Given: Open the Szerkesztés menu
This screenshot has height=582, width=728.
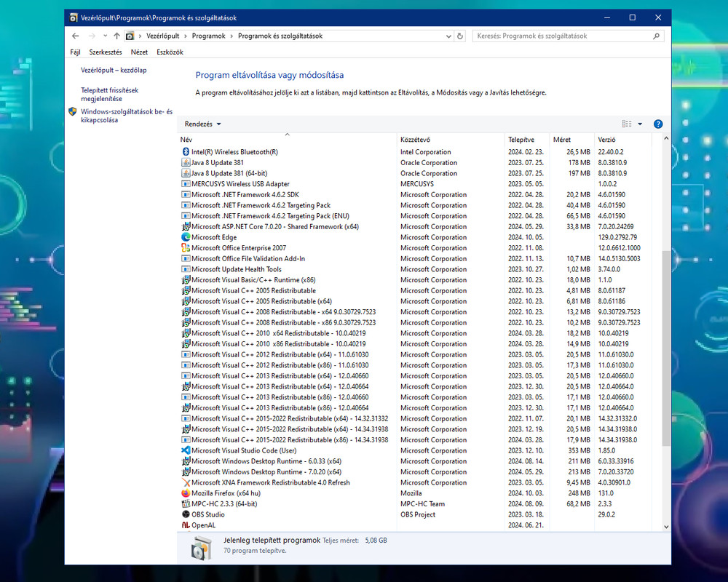Looking at the screenshot, I should 106,52.
